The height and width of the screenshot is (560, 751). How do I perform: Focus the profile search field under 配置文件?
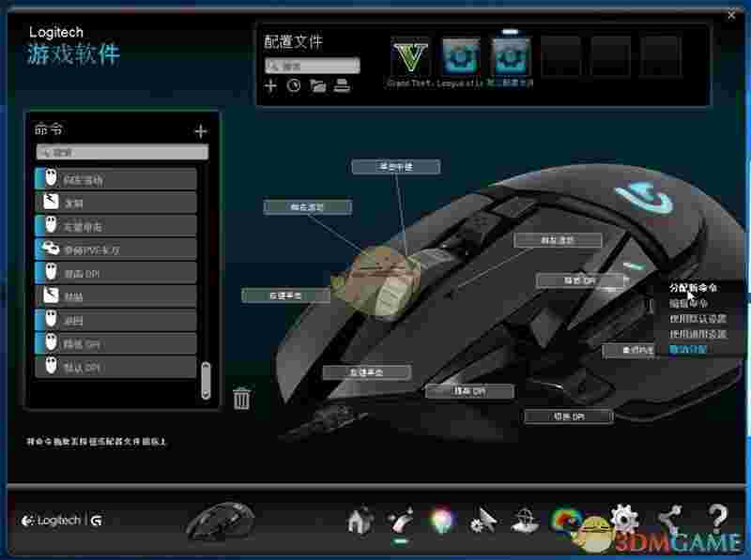pos(313,66)
